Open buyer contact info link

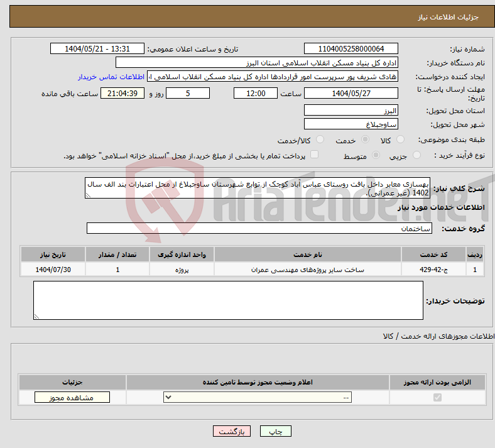click(x=111, y=77)
